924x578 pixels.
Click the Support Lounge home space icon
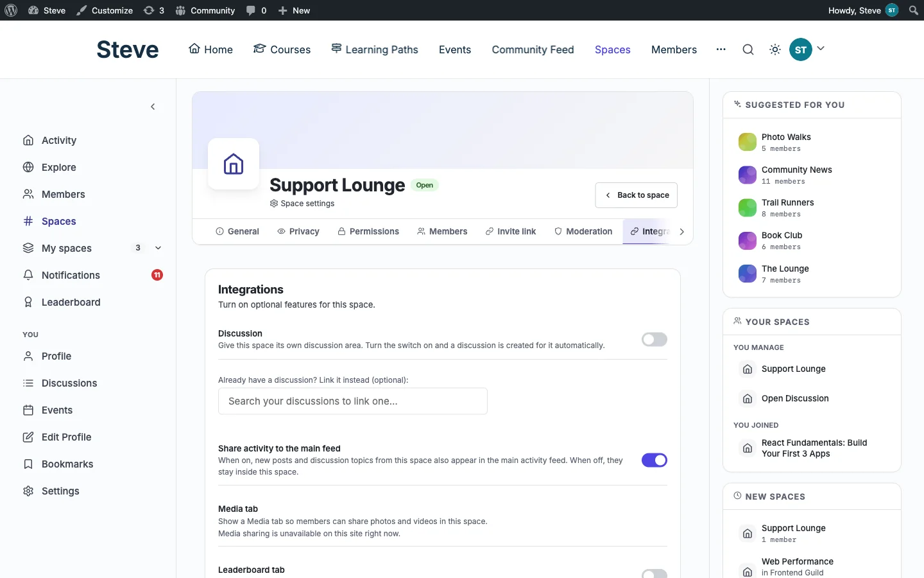[x=234, y=164]
